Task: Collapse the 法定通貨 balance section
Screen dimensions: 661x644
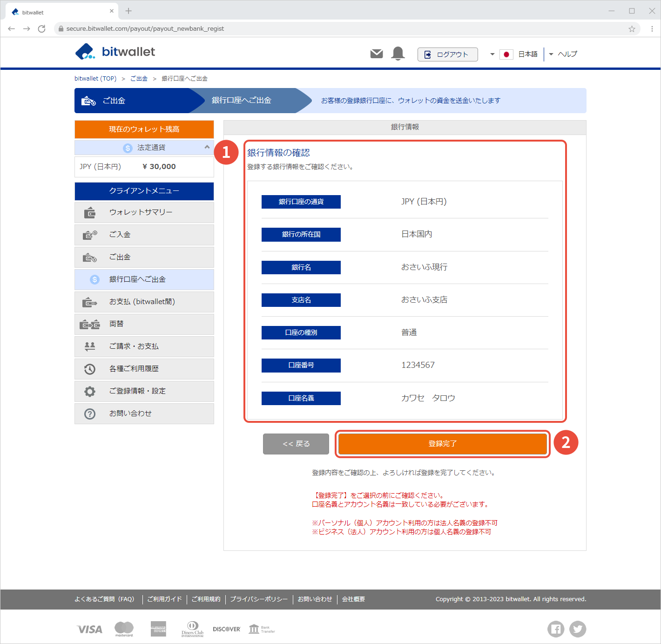Action: pyautogui.click(x=207, y=147)
